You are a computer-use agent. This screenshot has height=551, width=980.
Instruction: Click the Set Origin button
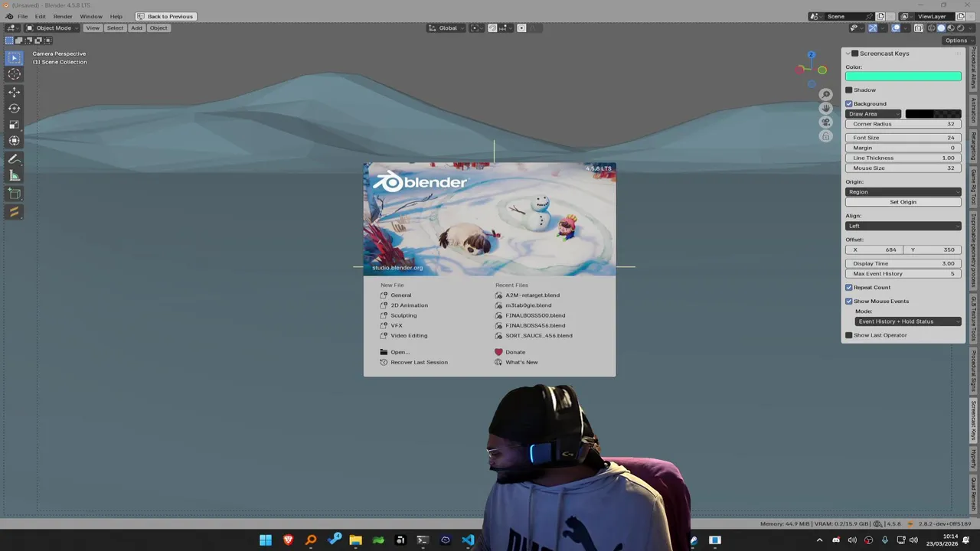pos(903,202)
